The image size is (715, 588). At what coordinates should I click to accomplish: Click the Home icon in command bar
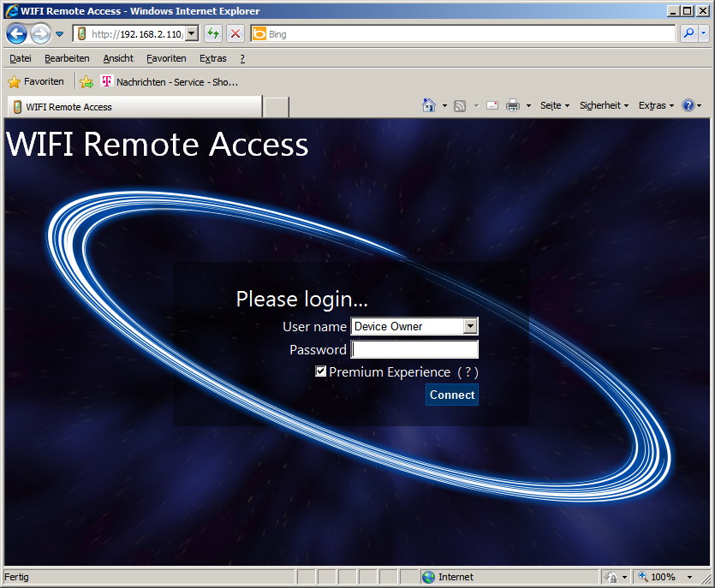429,105
